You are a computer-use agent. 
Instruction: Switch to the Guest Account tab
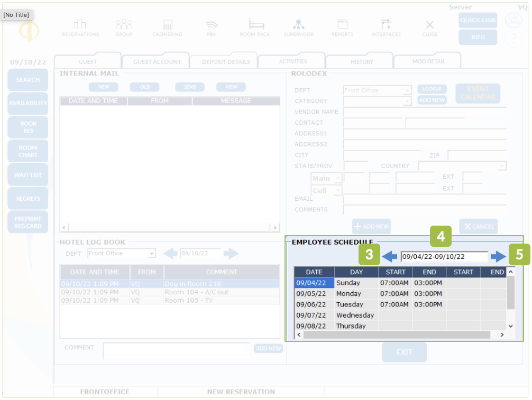click(x=157, y=62)
